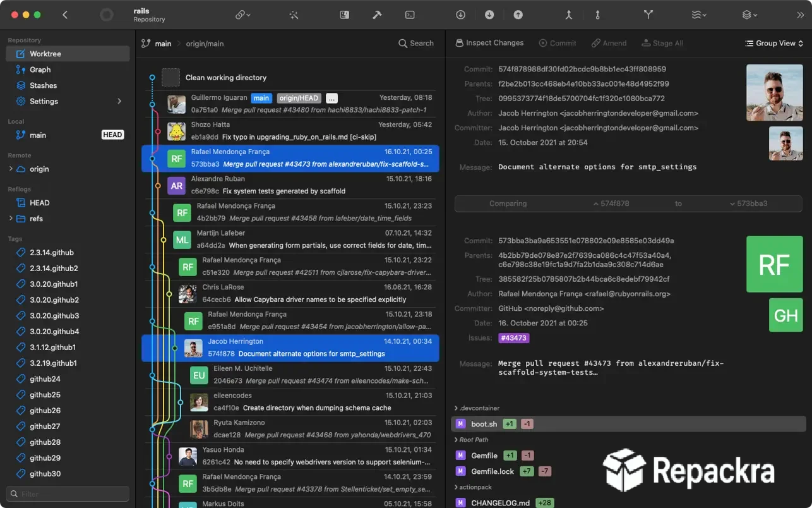Click the magic wand toolbar icon
812x508 pixels.
294,15
